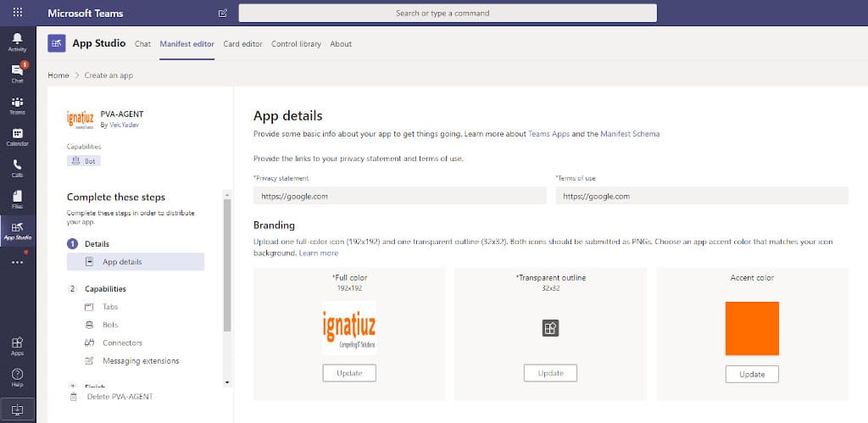Click the full color ignatiuz icon preview
Screen dimensions: 868x423
349,328
